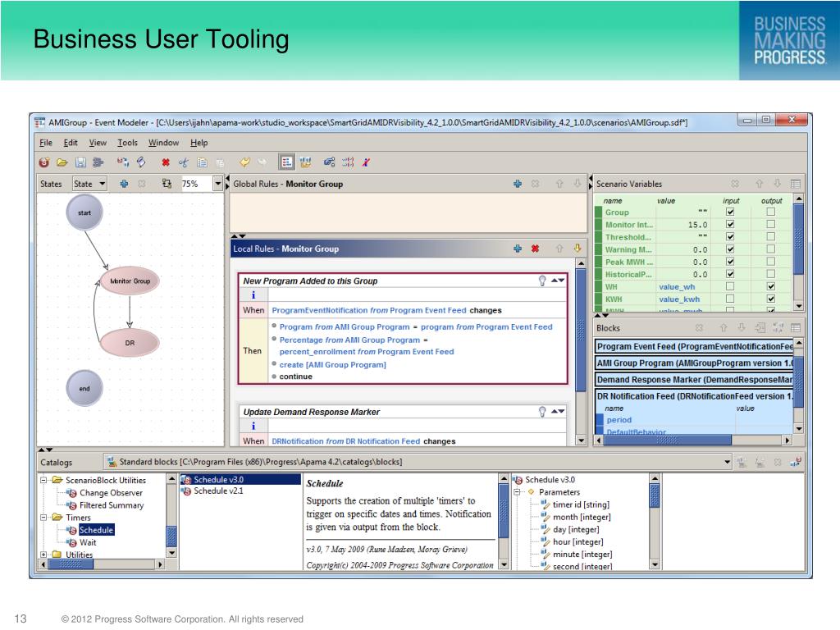Open the 75% zoom dropdown

click(217, 184)
